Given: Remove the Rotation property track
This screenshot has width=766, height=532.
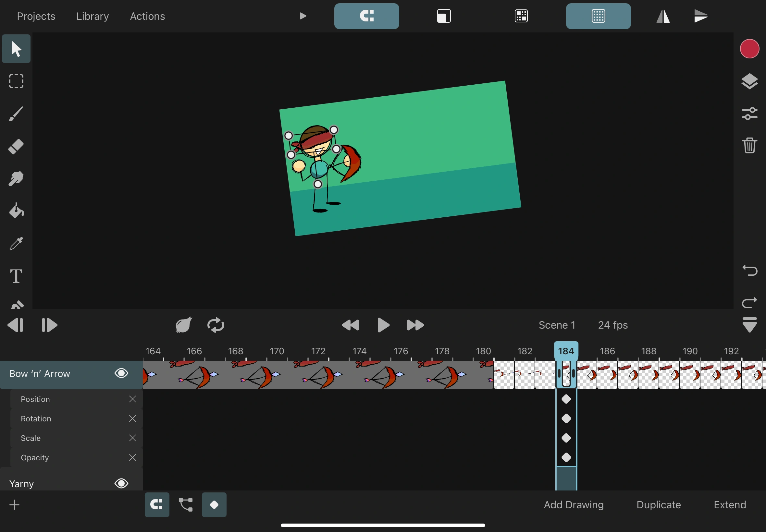Looking at the screenshot, I should point(132,418).
